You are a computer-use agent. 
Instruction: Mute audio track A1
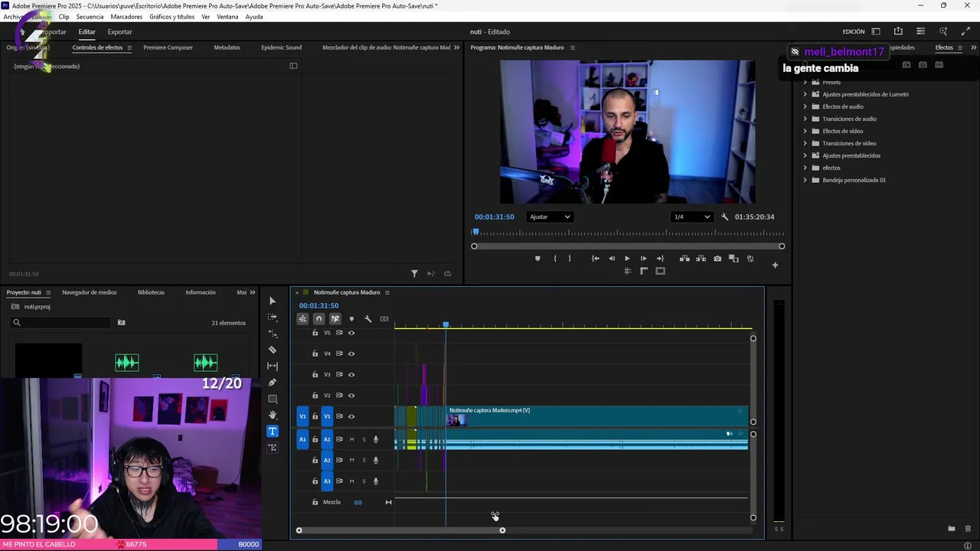(351, 439)
